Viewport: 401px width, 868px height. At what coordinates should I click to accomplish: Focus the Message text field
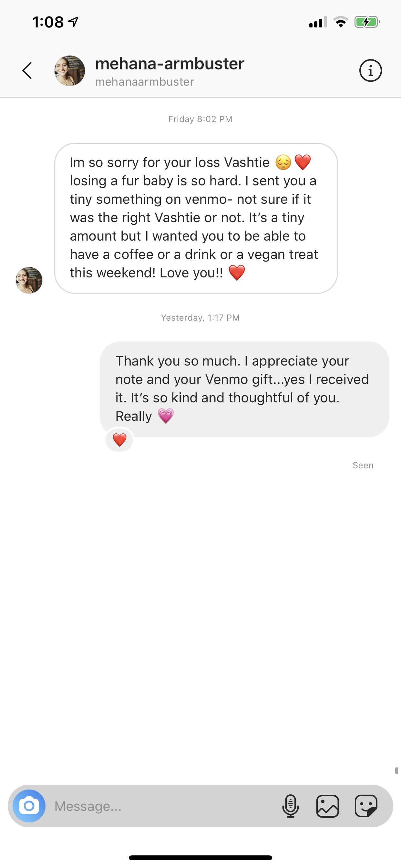pyautogui.click(x=162, y=806)
